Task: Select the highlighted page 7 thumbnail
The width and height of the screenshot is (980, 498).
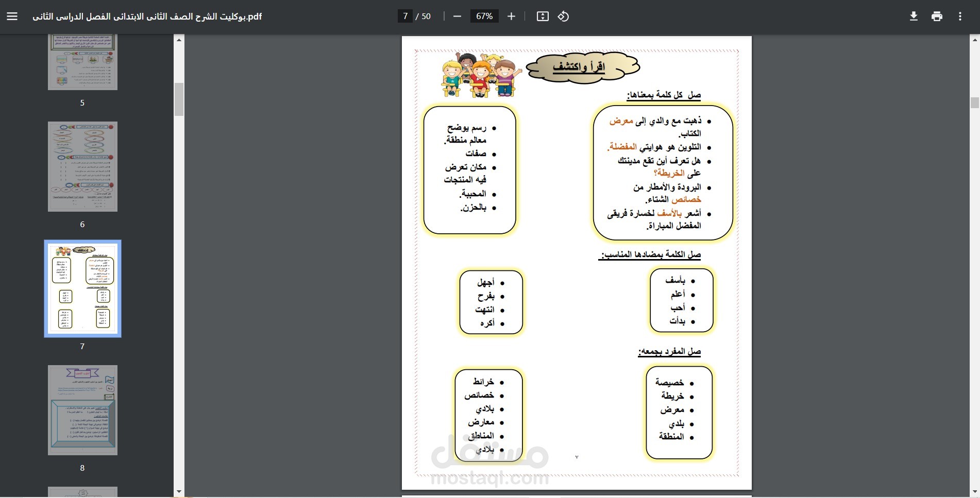Action: pyautogui.click(x=82, y=288)
